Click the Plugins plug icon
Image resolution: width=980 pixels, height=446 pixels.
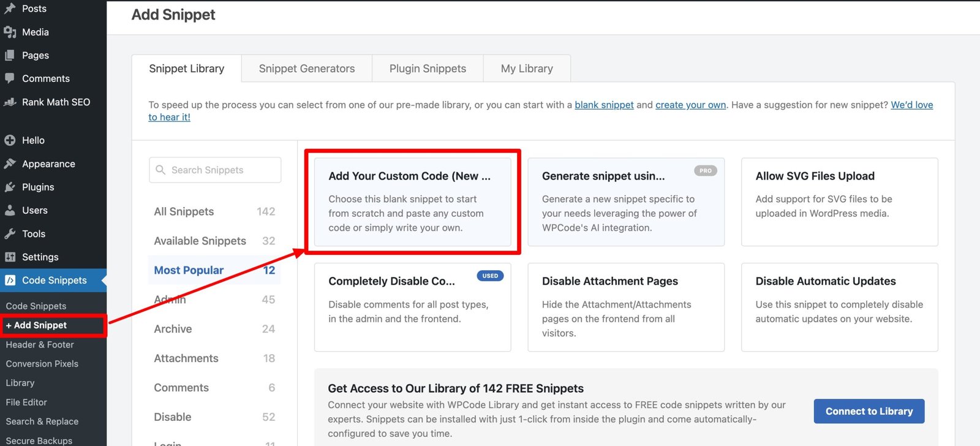pyautogui.click(x=10, y=187)
